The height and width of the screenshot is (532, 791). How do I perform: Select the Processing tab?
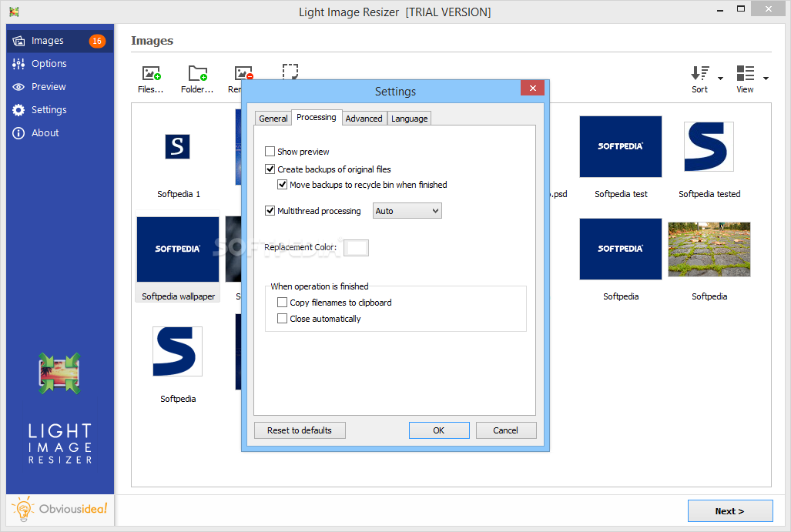click(317, 117)
